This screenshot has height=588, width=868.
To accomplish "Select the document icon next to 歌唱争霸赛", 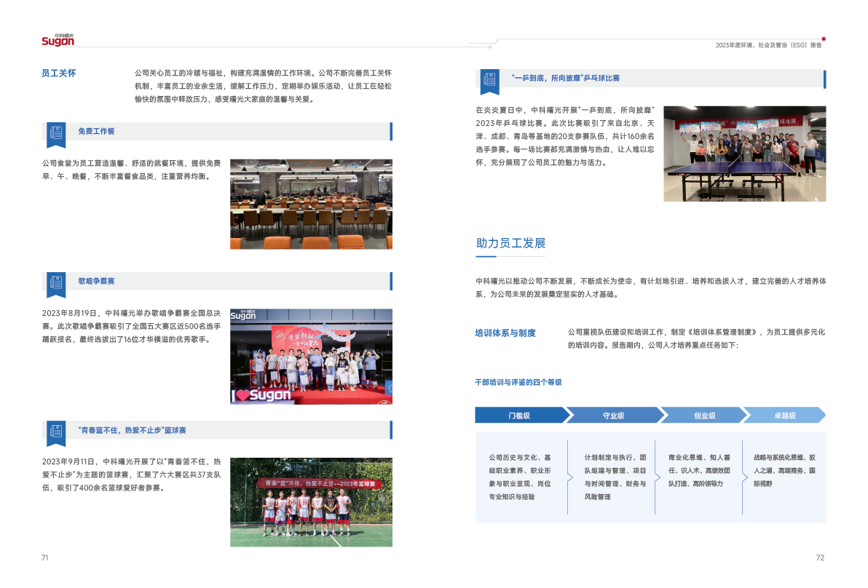I will point(56,282).
